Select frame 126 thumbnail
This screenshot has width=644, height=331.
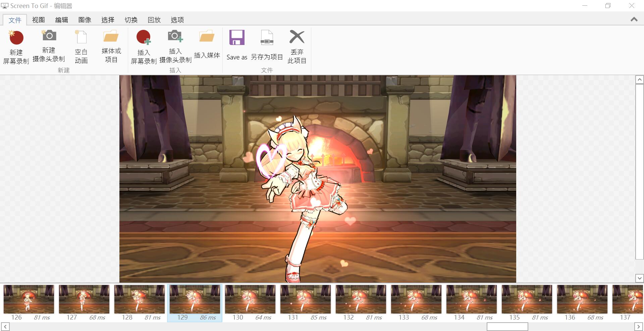pyautogui.click(x=29, y=299)
